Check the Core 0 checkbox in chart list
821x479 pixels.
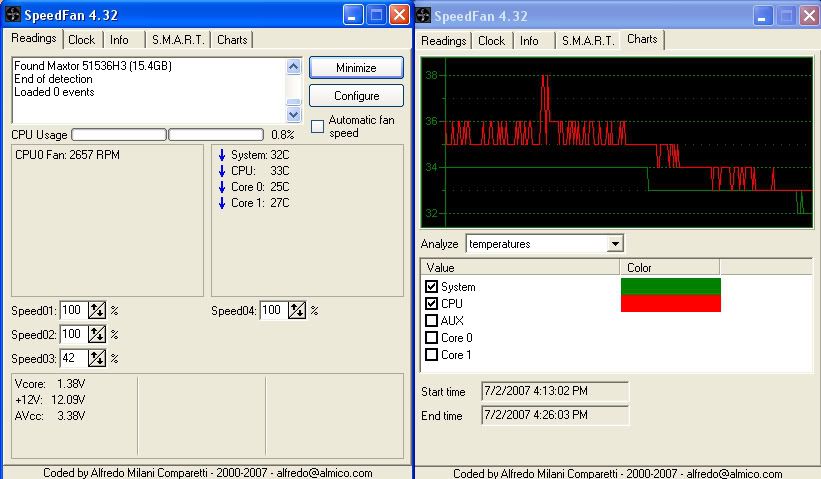(431, 338)
